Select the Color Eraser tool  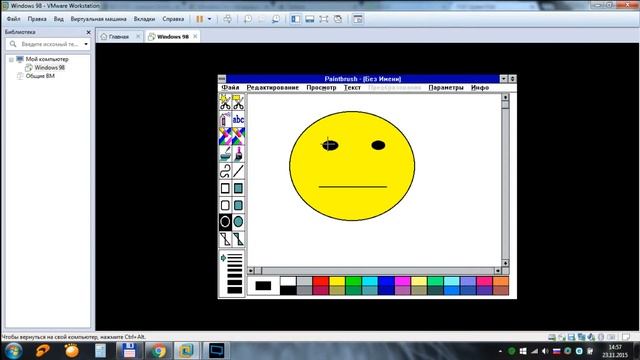tap(225, 136)
